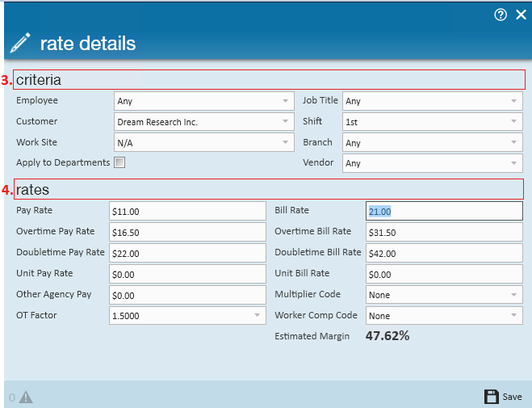Click the 47.62% Estimated Margin value
Screen dimensions: 532x408
(387, 336)
